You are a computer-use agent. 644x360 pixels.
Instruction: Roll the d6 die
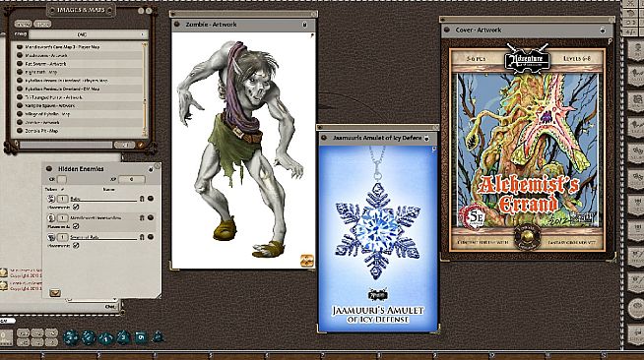tap(141, 337)
